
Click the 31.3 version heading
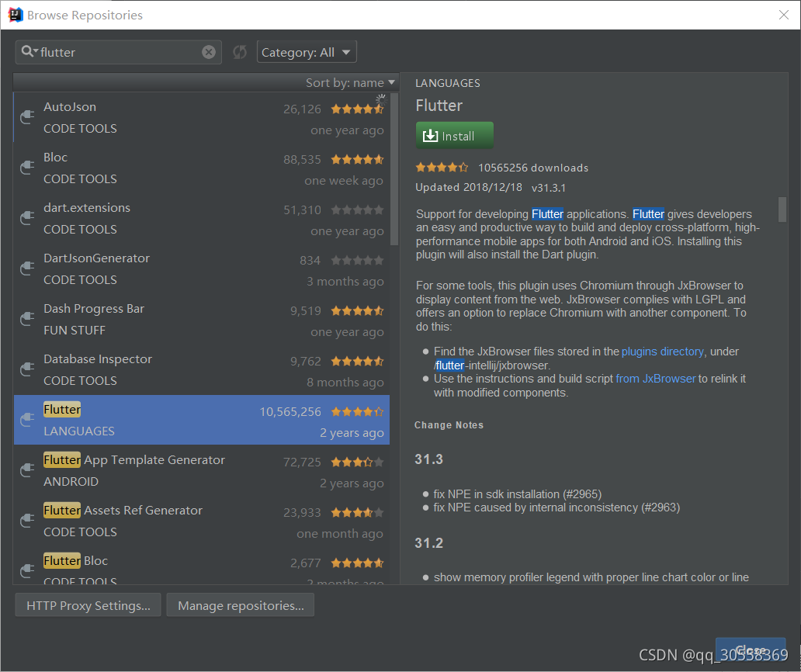[x=428, y=459]
